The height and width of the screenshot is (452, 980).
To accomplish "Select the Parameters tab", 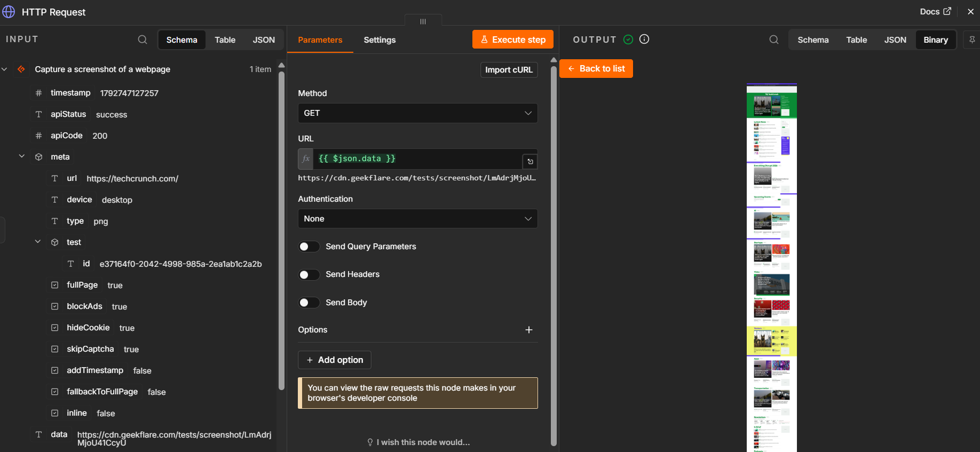I will tap(320, 40).
